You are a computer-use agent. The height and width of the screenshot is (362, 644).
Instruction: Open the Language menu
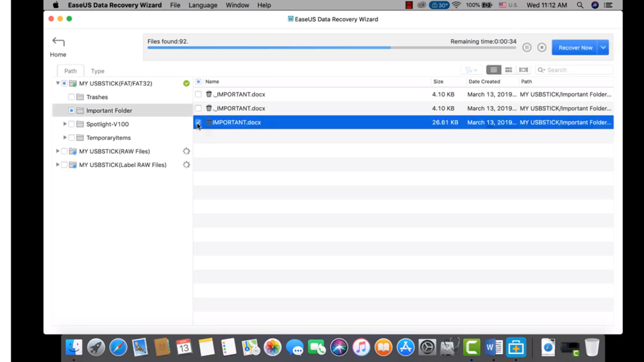point(203,5)
